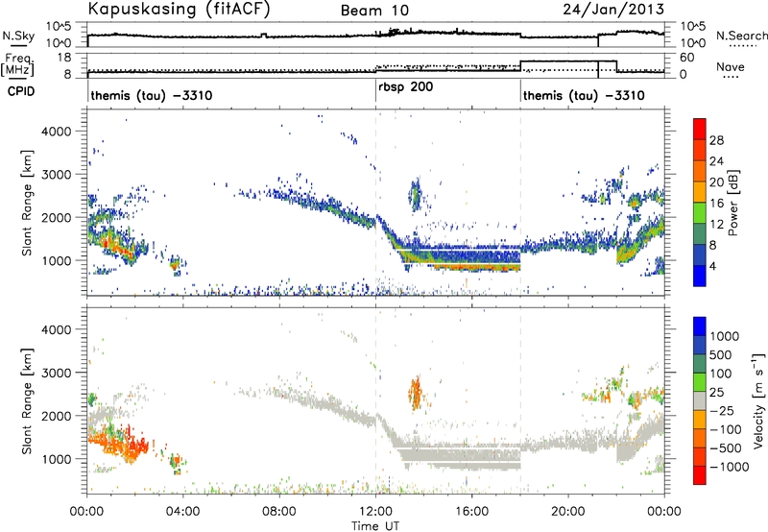Click the red bottom segment of Velocity colorbar
The width and height of the screenshot is (768, 532).
point(700,475)
